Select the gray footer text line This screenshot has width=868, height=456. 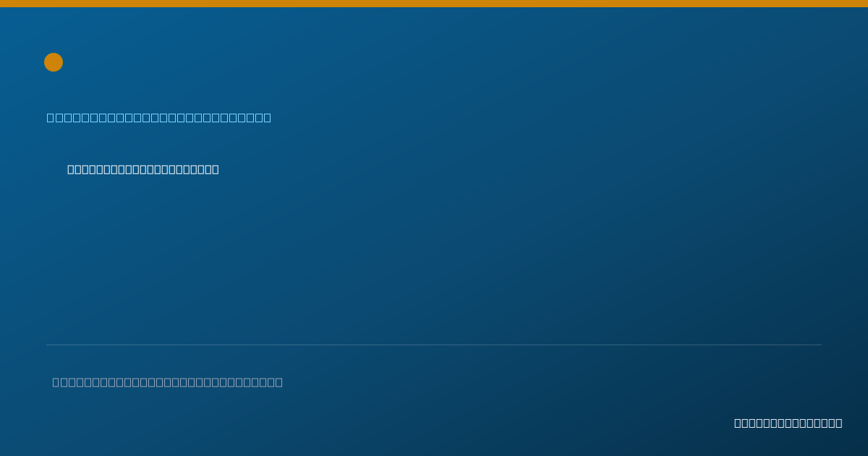pyautogui.click(x=168, y=382)
